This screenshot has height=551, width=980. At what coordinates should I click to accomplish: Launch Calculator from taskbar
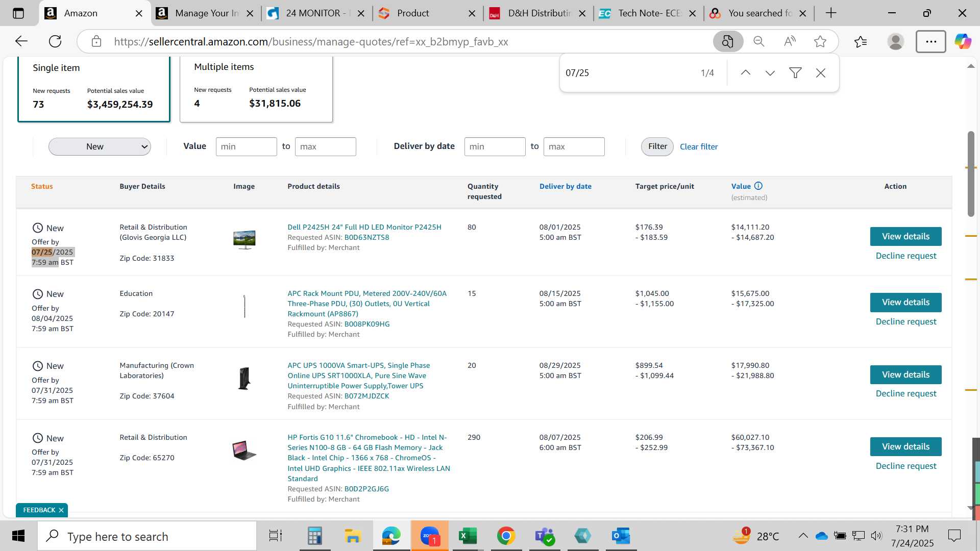pos(315,536)
